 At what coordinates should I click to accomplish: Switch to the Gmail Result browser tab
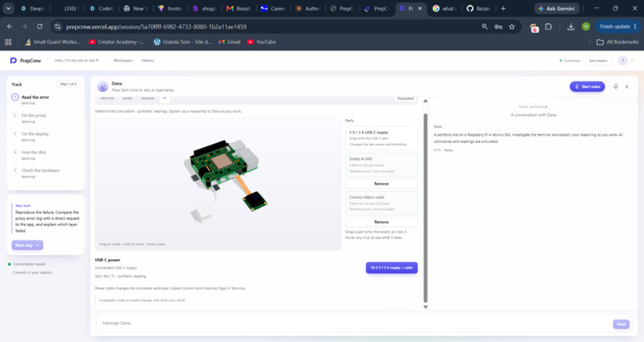[x=239, y=8]
